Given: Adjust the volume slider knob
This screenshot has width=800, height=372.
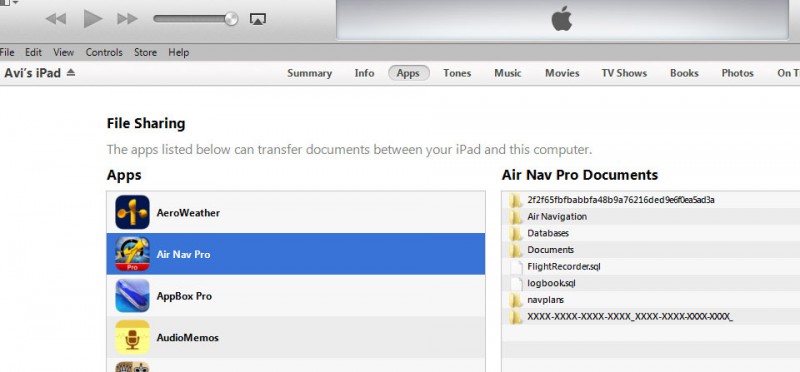Looking at the screenshot, I should click(x=231, y=19).
